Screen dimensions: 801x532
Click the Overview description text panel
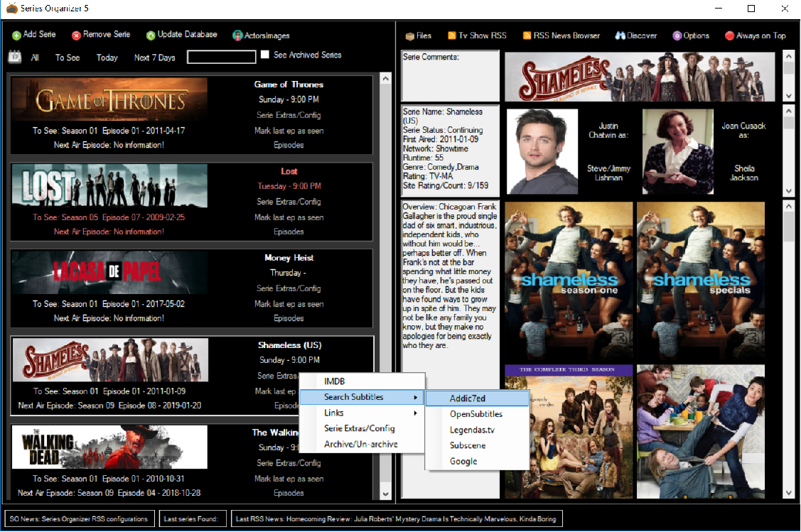pos(450,349)
